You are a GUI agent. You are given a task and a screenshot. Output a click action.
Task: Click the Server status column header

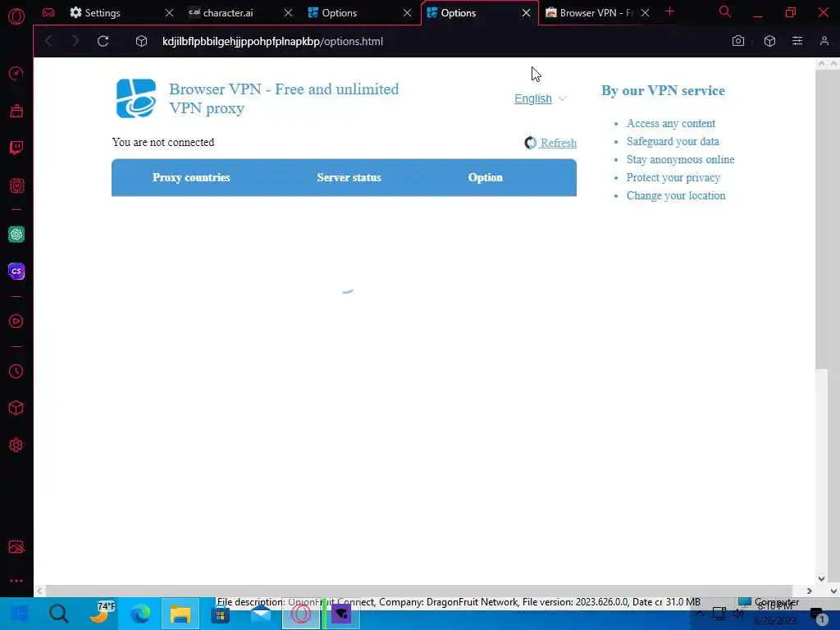[x=349, y=177]
